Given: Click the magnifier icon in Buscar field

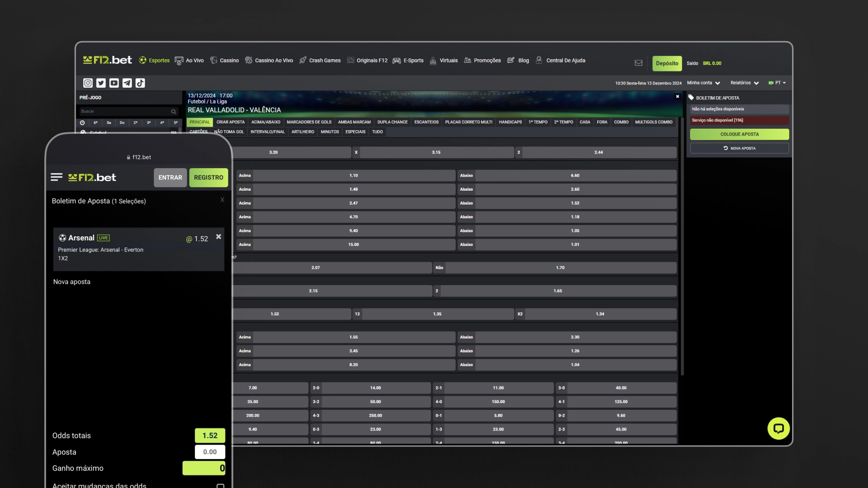Looking at the screenshot, I should pyautogui.click(x=173, y=112).
